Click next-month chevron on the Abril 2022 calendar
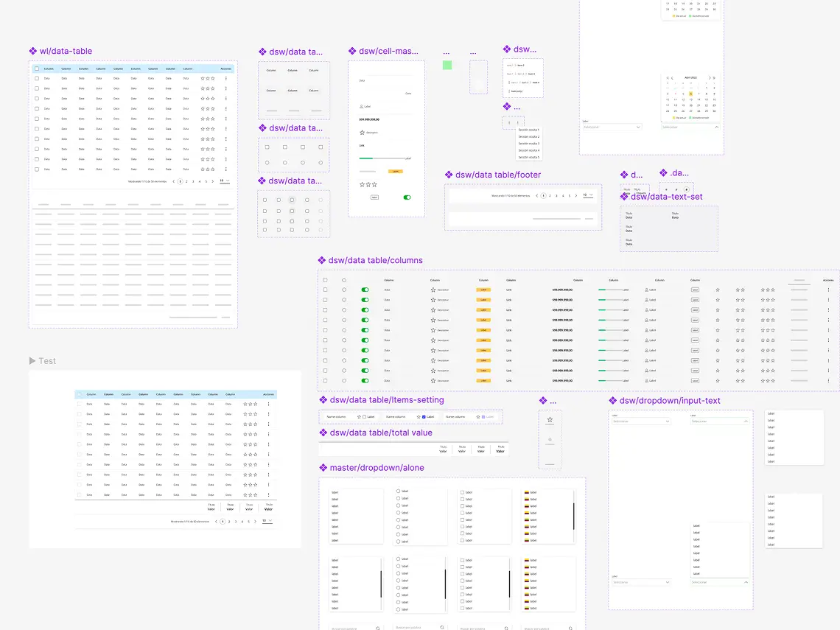Image resolution: width=840 pixels, height=630 pixels. pyautogui.click(x=710, y=78)
